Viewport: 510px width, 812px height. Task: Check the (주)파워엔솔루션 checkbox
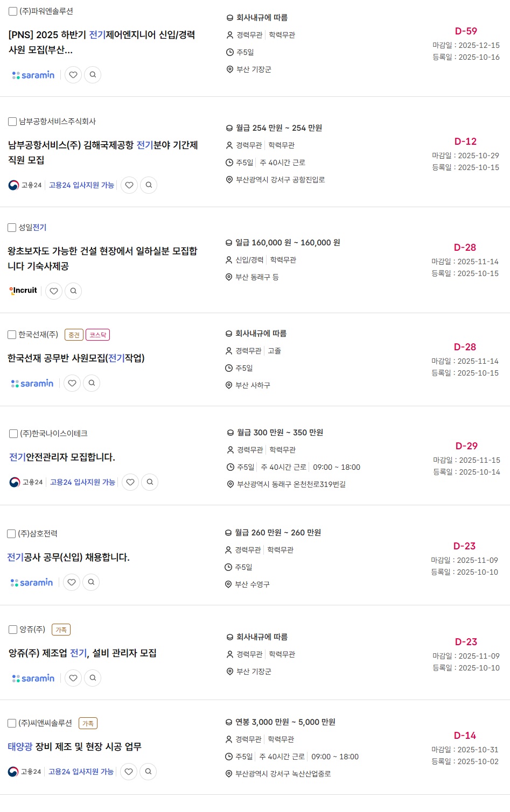[x=13, y=11]
